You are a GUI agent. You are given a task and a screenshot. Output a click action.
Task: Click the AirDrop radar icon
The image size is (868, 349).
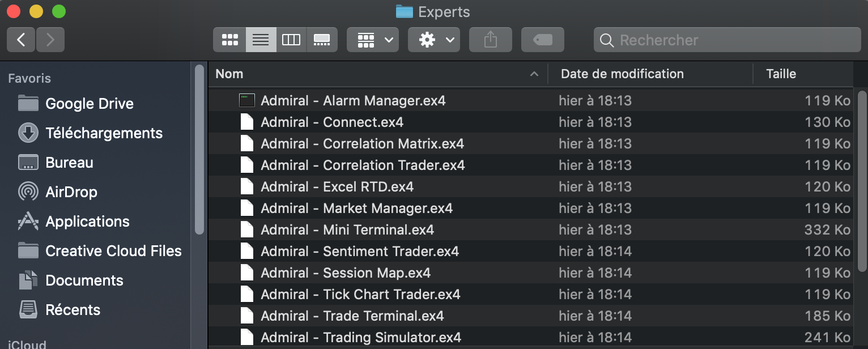click(28, 192)
